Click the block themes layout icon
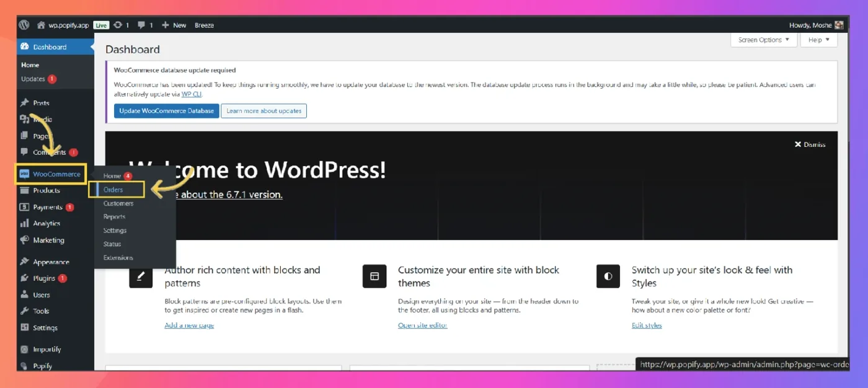Screen dimensions: 868x388 374,276
